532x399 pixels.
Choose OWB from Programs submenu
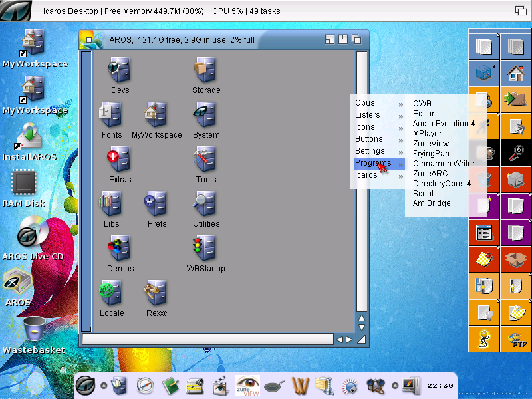click(422, 104)
